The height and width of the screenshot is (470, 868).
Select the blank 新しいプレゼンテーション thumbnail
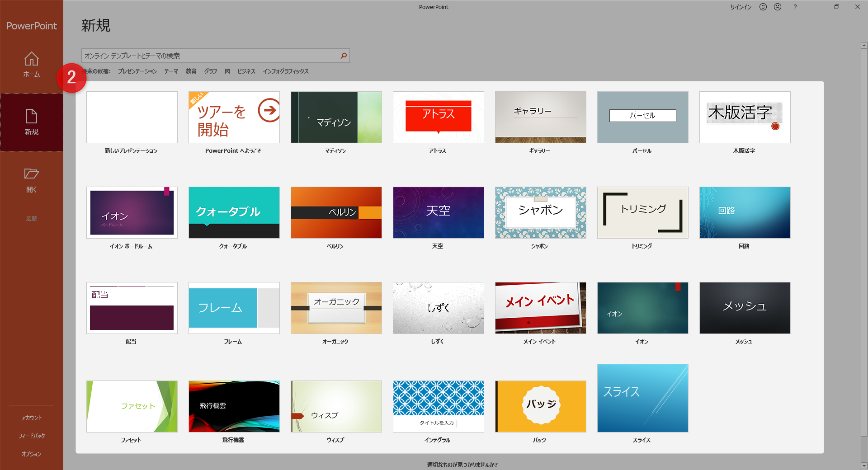132,117
